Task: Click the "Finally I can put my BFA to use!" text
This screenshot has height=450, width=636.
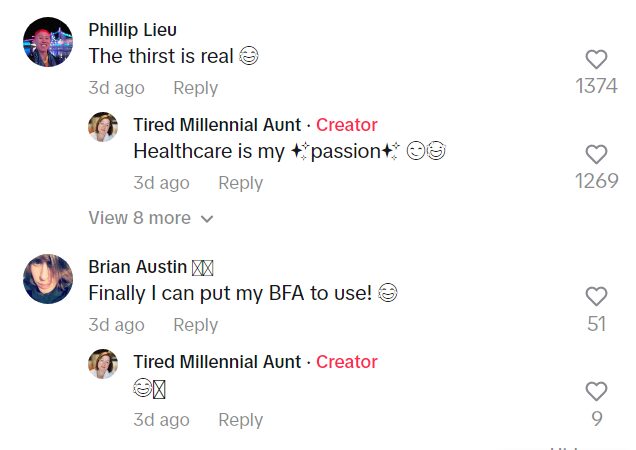Action: 230,294
